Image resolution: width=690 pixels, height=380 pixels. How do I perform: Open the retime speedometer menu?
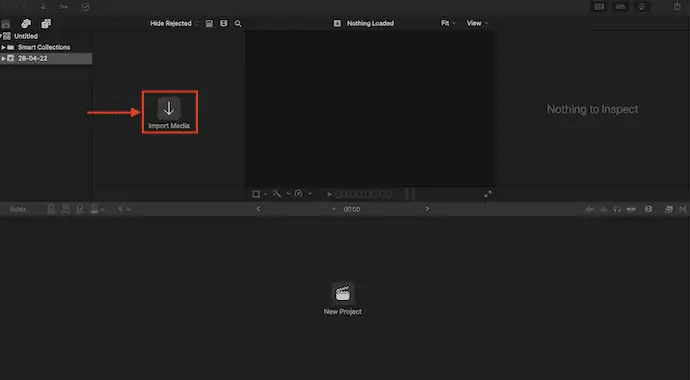303,194
